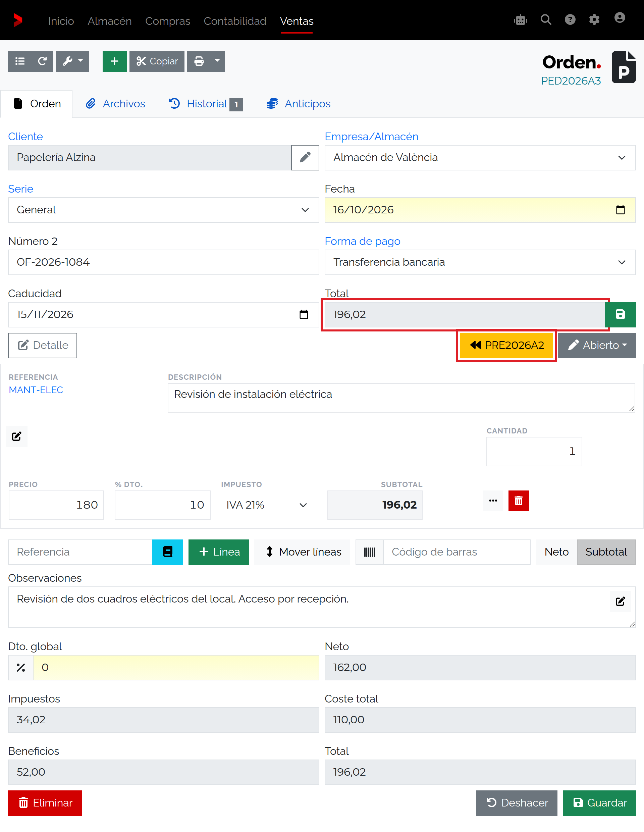The width and height of the screenshot is (644, 832).
Task: Open parent document PRE2026A2
Action: click(506, 345)
